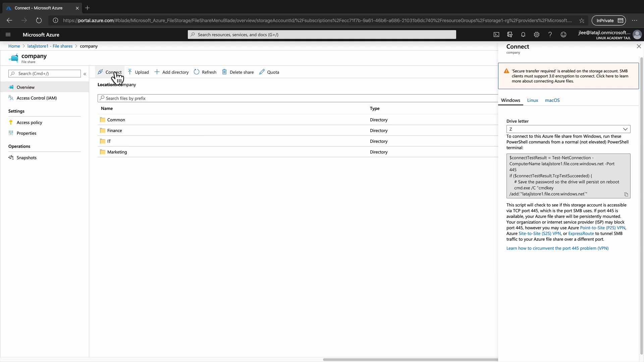This screenshot has height=362, width=644.
Task: Open the feedback smiley icon
Action: (563, 35)
